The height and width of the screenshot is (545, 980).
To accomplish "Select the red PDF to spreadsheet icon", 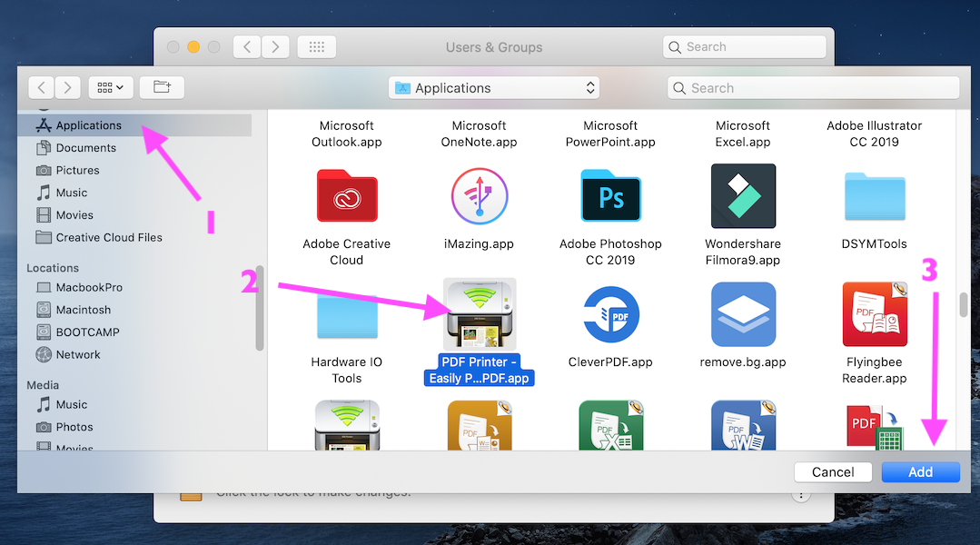I will (x=875, y=428).
